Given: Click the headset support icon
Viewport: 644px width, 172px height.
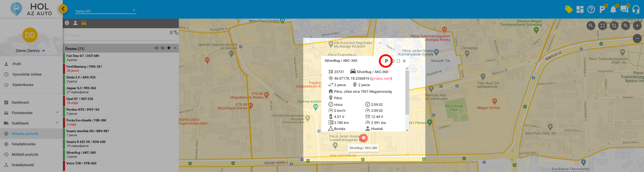Looking at the screenshot, I should 636,9.
